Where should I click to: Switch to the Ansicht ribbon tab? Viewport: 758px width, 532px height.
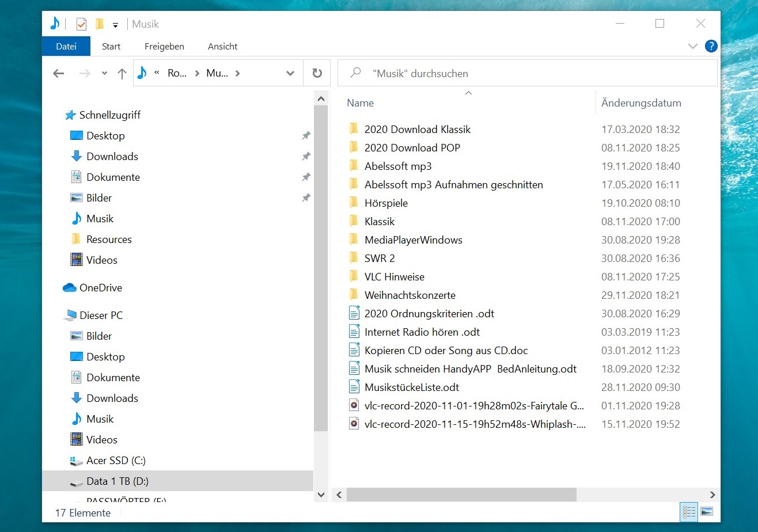[223, 47]
